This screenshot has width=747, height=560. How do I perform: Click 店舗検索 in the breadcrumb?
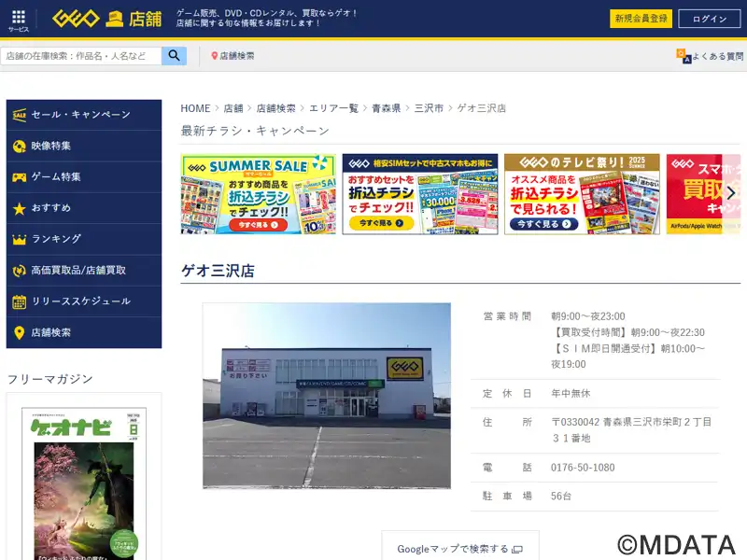click(275, 108)
